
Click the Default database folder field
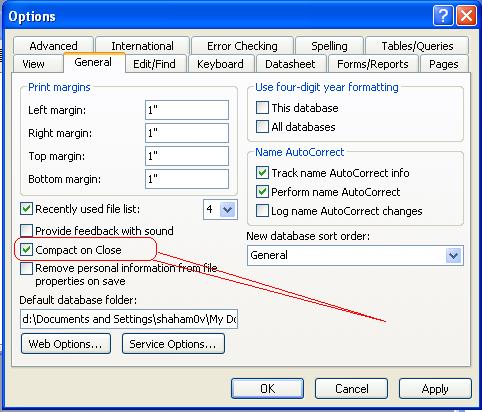click(x=129, y=319)
